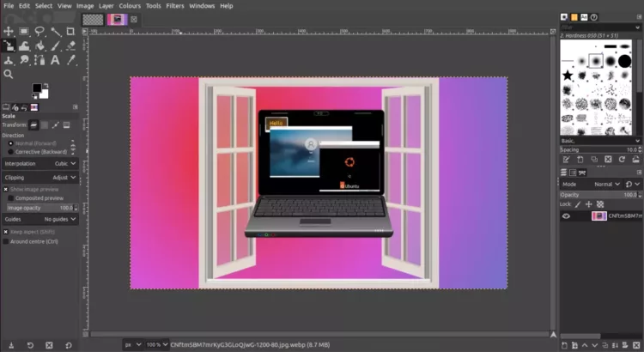644x352 pixels.
Task: Open the Filters menu
Action: click(x=175, y=5)
